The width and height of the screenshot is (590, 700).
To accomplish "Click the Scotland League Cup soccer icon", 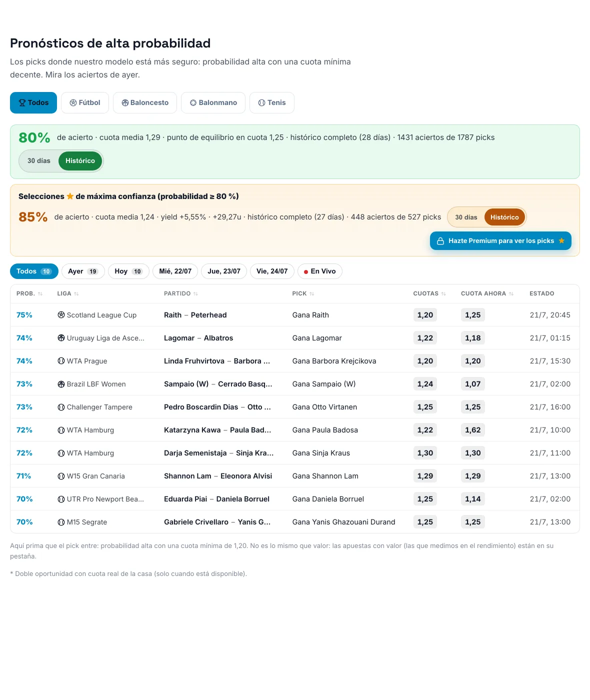I will tap(61, 315).
